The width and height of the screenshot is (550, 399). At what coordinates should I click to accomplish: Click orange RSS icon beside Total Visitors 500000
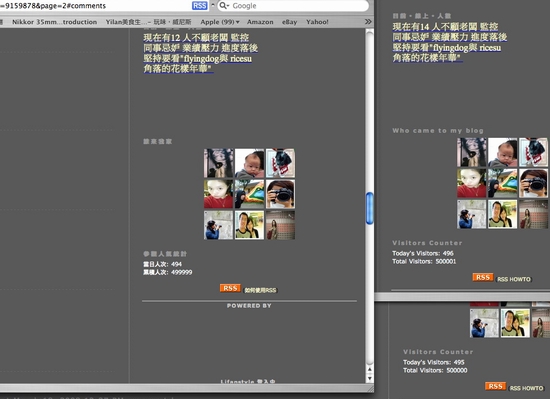click(x=496, y=386)
